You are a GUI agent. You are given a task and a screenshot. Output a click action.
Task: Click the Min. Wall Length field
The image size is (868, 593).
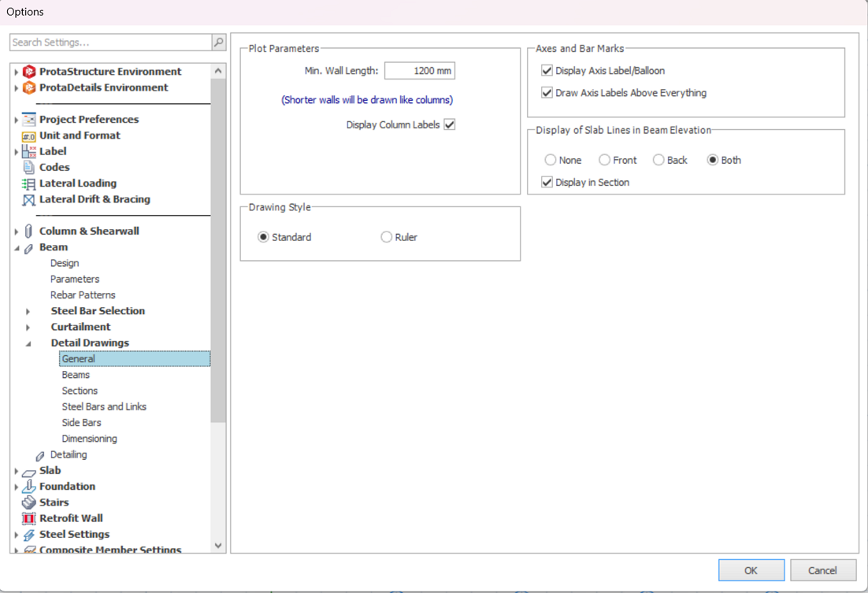pyautogui.click(x=420, y=71)
